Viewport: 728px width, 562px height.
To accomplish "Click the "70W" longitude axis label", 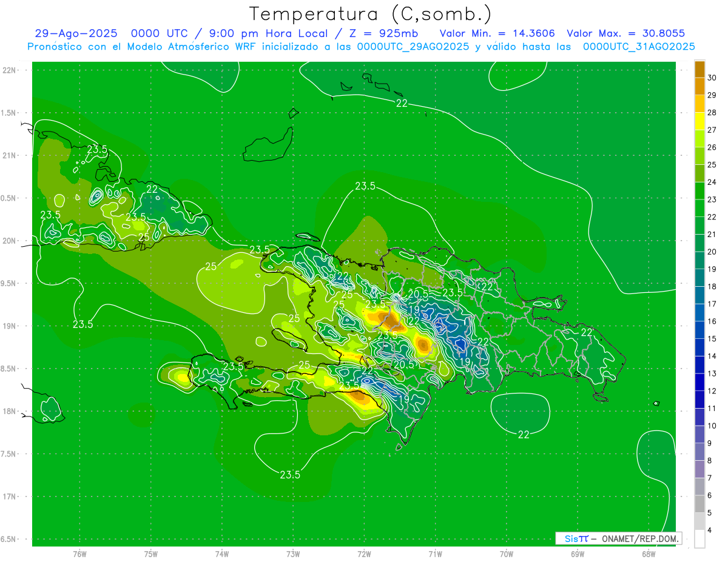I will coord(507,554).
